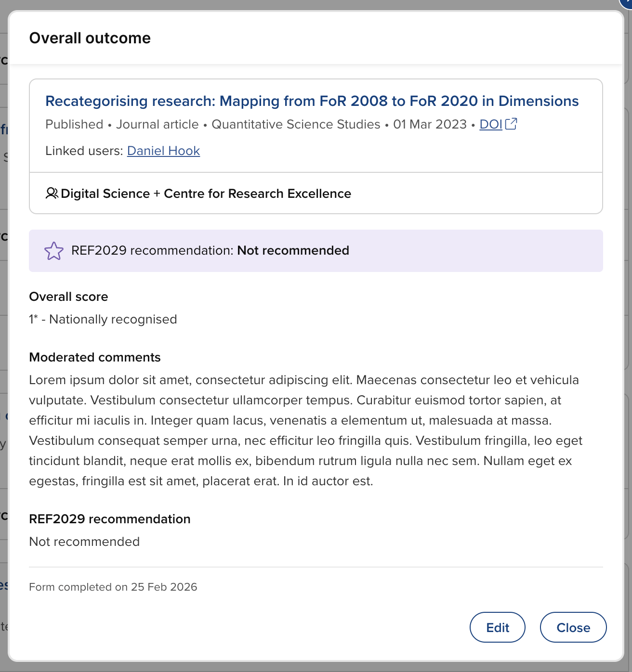The width and height of the screenshot is (632, 672).
Task: Click the 01 Mar 2023 publication date
Action: click(x=430, y=124)
